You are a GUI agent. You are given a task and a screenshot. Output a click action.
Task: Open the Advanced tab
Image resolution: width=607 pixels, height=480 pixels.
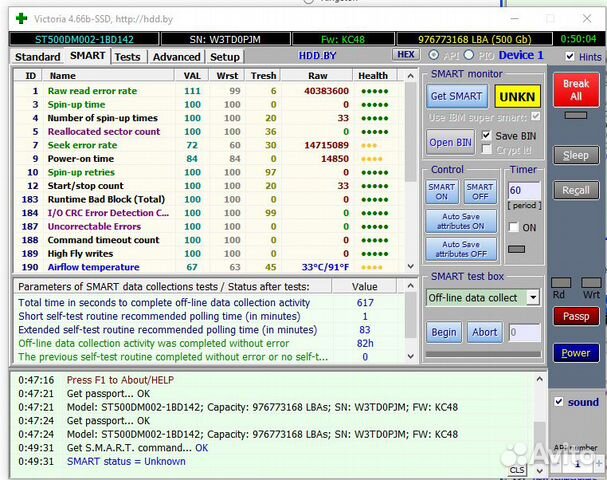coord(177,57)
